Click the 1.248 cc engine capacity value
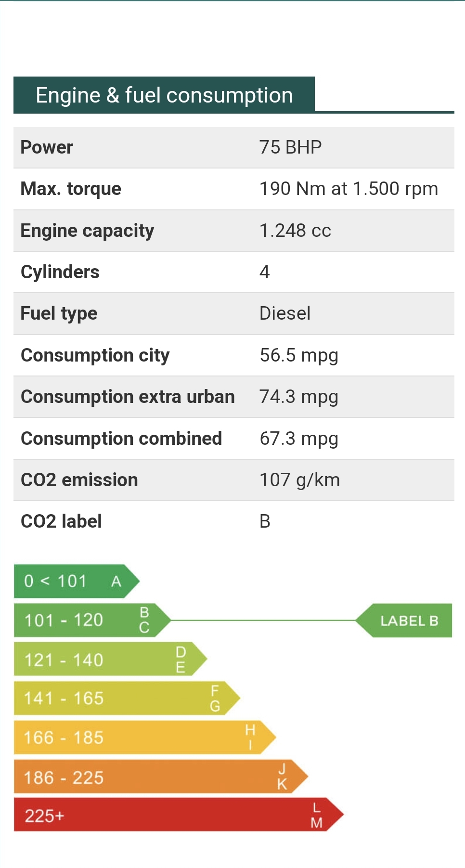 295,231
